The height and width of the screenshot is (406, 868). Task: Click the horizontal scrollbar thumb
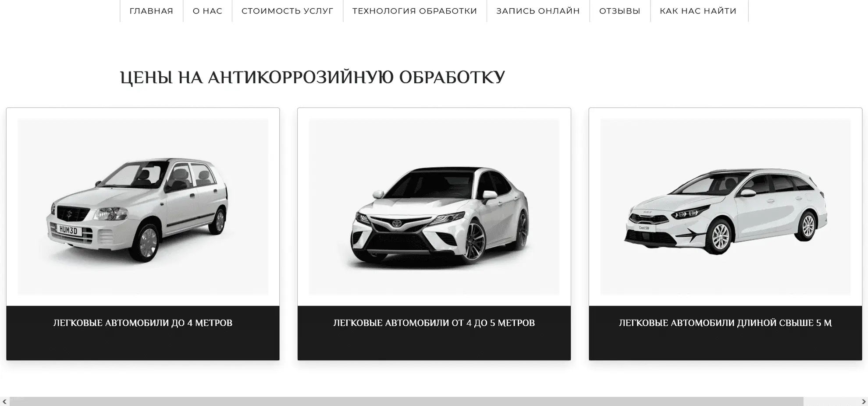pyautogui.click(x=406, y=402)
